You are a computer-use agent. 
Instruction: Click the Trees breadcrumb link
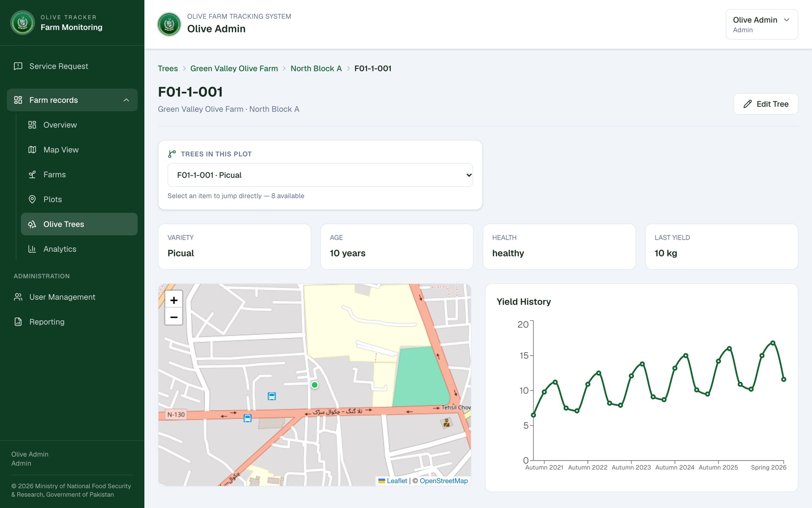pyautogui.click(x=168, y=69)
